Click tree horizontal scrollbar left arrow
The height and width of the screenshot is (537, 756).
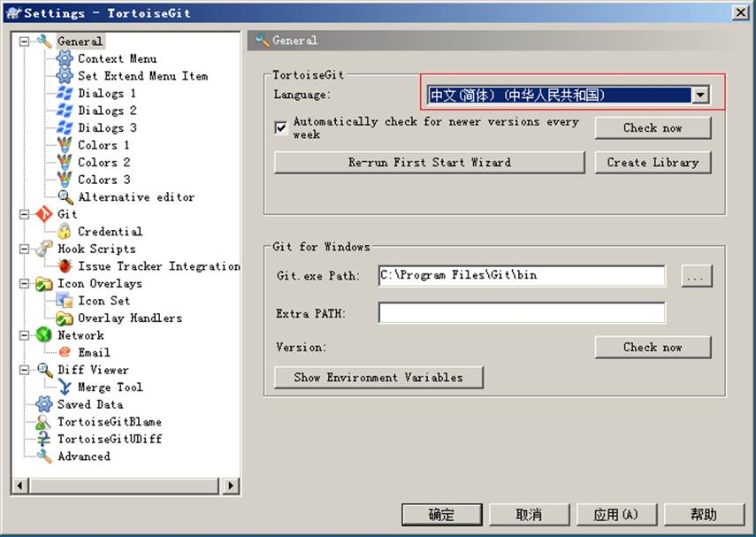click(19, 486)
